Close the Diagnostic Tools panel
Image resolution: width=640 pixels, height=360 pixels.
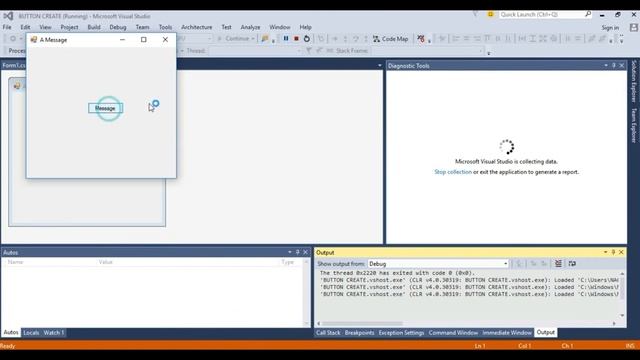pyautogui.click(x=622, y=65)
